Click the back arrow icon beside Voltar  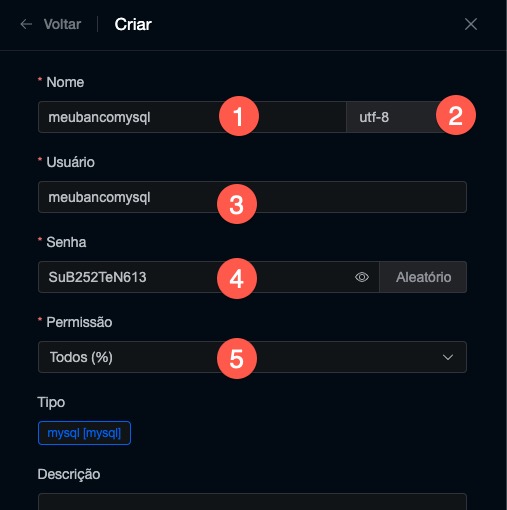click(26, 24)
